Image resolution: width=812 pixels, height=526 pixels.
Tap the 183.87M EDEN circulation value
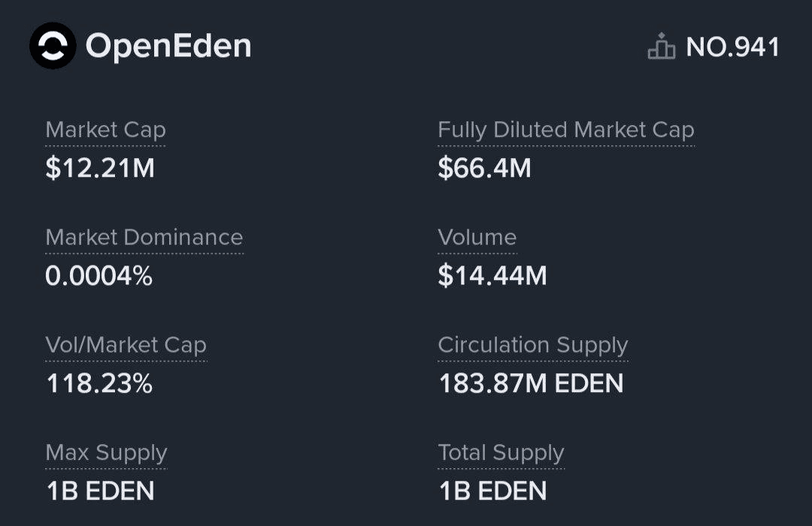(531, 384)
